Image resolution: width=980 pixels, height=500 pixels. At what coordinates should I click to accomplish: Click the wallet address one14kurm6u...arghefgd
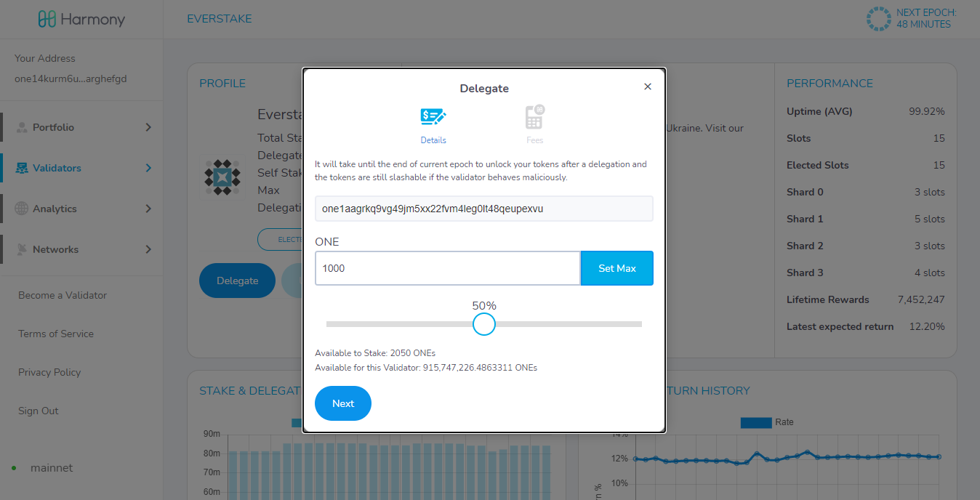point(71,78)
